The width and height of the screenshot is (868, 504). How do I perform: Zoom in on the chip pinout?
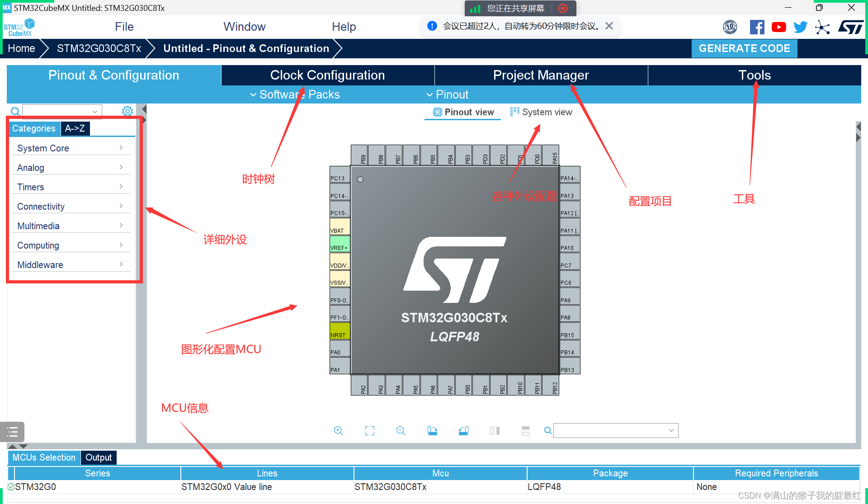(338, 431)
